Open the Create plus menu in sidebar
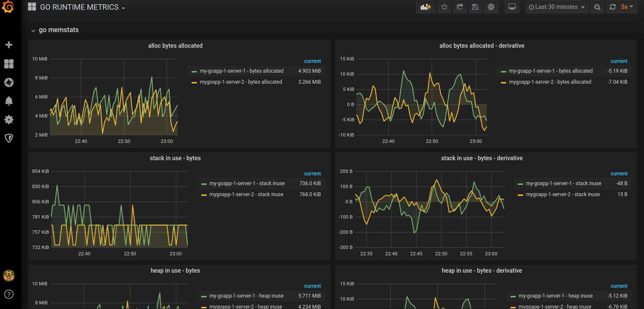This screenshot has width=644, height=309. coord(8,45)
